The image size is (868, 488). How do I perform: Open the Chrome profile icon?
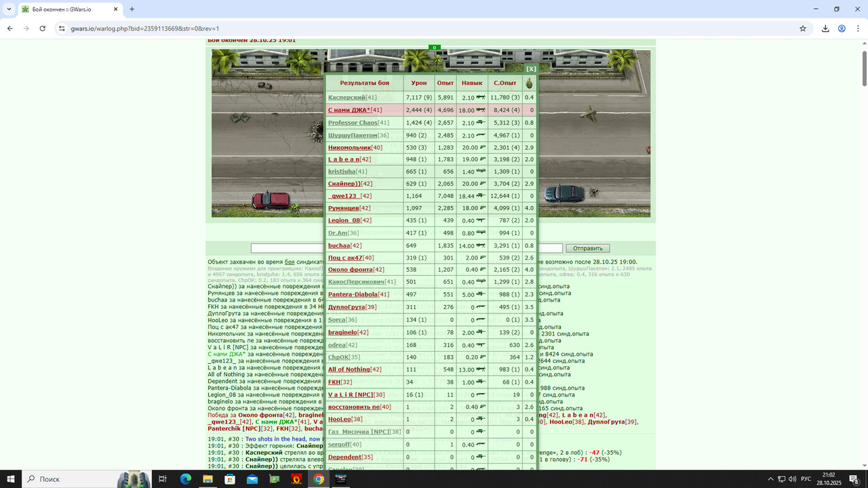point(842,28)
